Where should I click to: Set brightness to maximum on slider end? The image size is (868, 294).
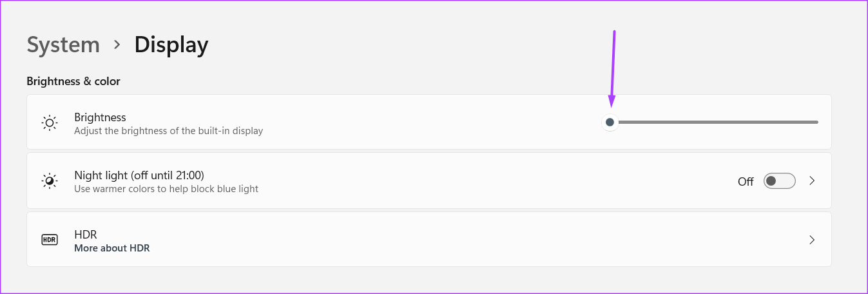[817, 122]
